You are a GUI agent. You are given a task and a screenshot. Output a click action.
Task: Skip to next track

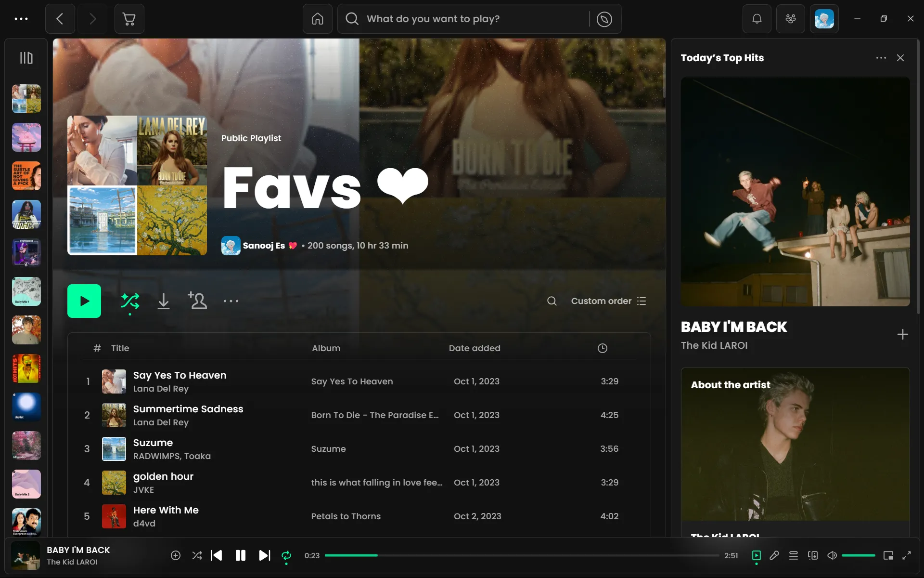click(265, 555)
